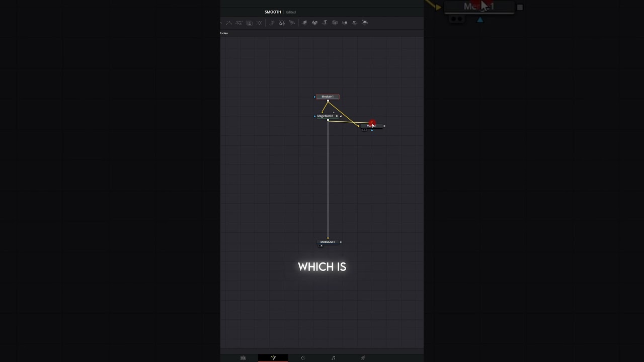Click the blue input arrow on MagicMask1
Image resolution: width=644 pixels, height=362 pixels.
tap(314, 116)
